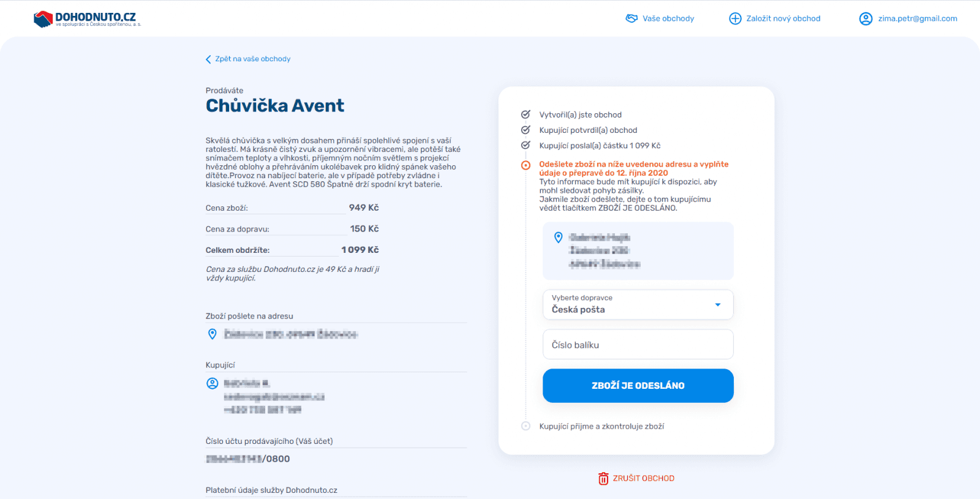Image resolution: width=980 pixels, height=499 pixels.
Task: Click the buyer profile icon
Action: click(213, 383)
